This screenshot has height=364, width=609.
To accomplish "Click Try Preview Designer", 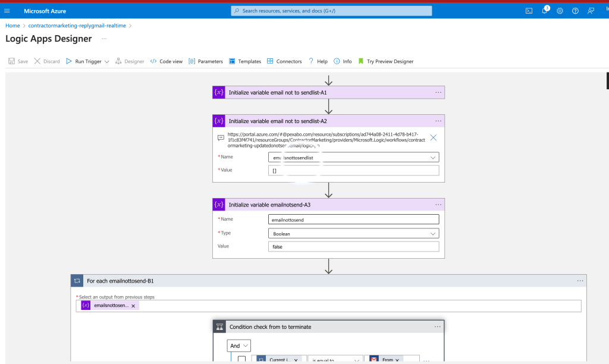I will pyautogui.click(x=385, y=61).
